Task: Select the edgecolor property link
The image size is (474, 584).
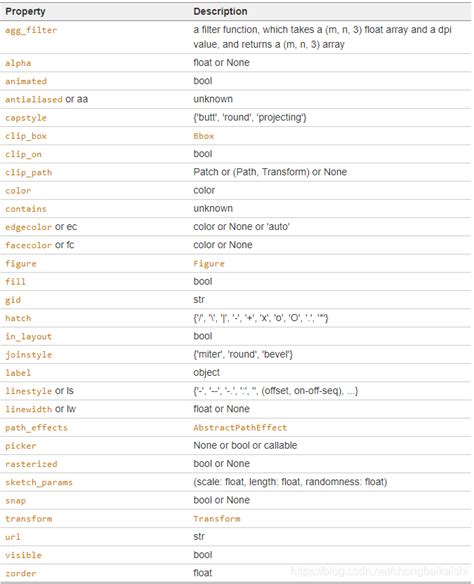Action: 28,227
